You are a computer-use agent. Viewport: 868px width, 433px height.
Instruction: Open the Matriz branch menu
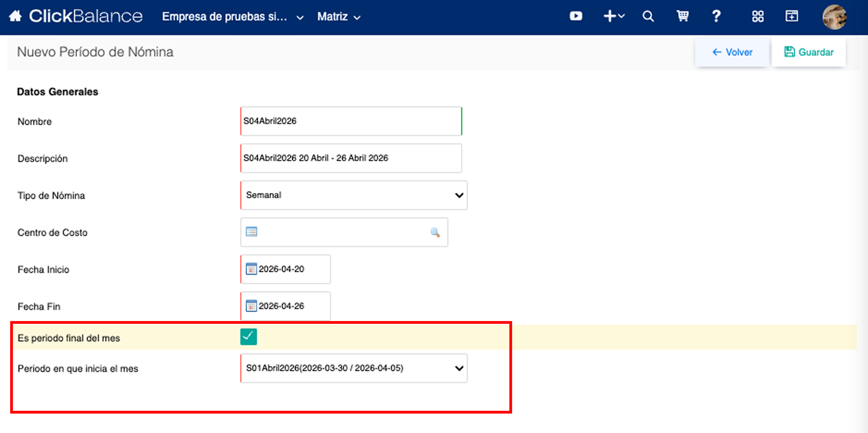(339, 16)
